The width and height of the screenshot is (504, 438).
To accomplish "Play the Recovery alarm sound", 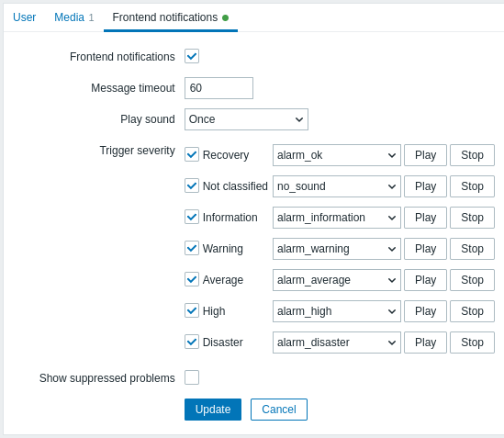I will pyautogui.click(x=425, y=155).
